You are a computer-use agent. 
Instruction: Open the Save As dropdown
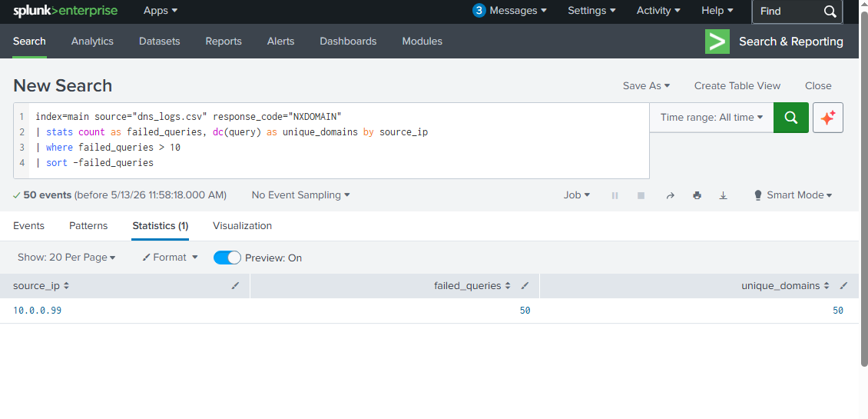coord(647,86)
